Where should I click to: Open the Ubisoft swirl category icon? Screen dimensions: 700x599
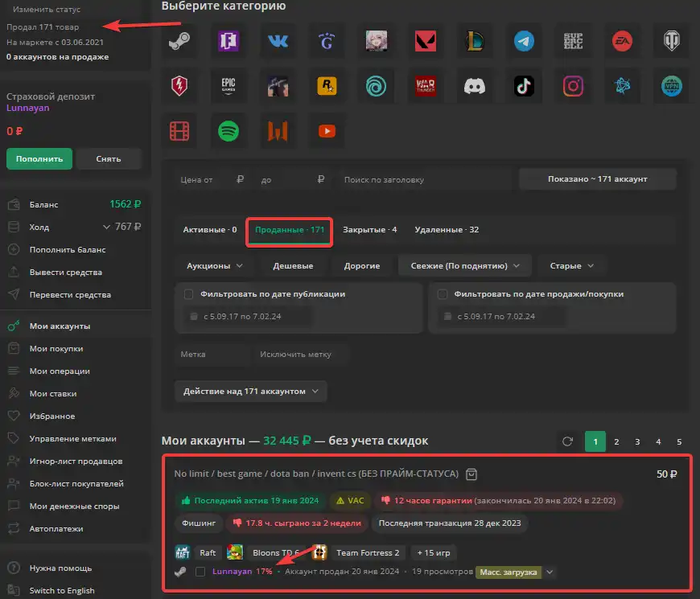pos(376,86)
